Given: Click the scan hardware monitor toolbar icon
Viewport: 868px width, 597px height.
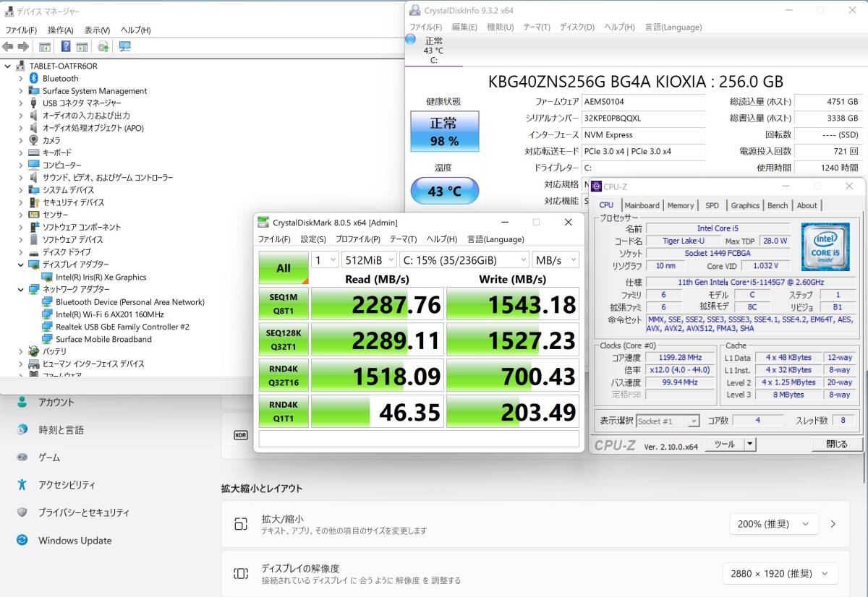Looking at the screenshot, I should [124, 47].
